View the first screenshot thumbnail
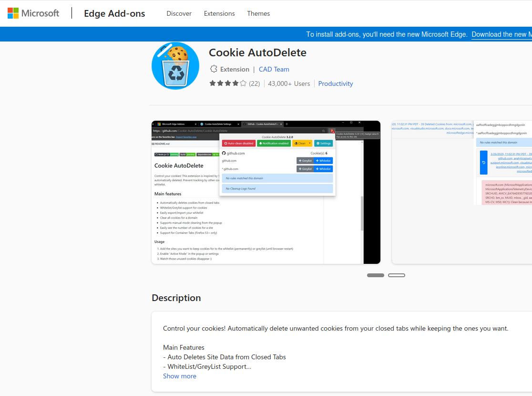The width and height of the screenshot is (532, 396). pyautogui.click(x=266, y=192)
